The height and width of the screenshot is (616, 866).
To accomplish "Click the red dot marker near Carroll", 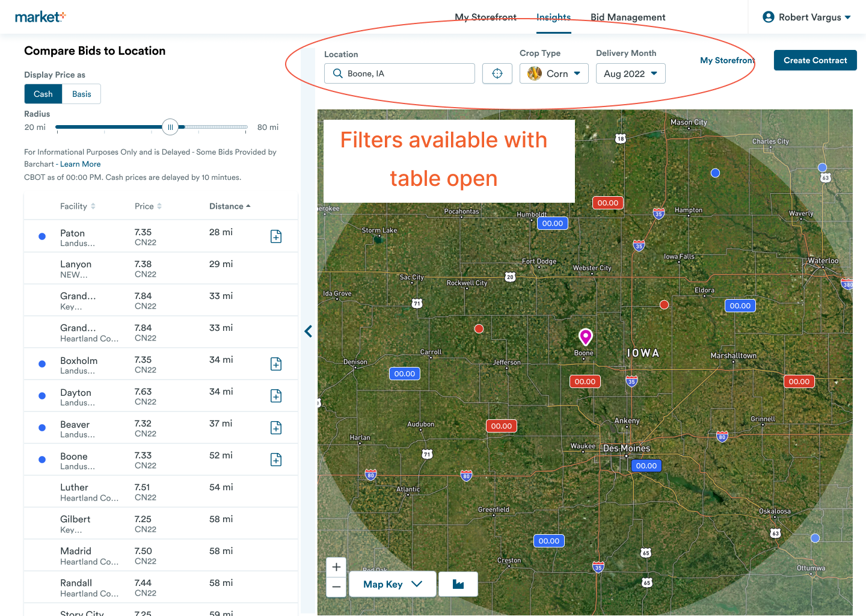I will pyautogui.click(x=479, y=328).
